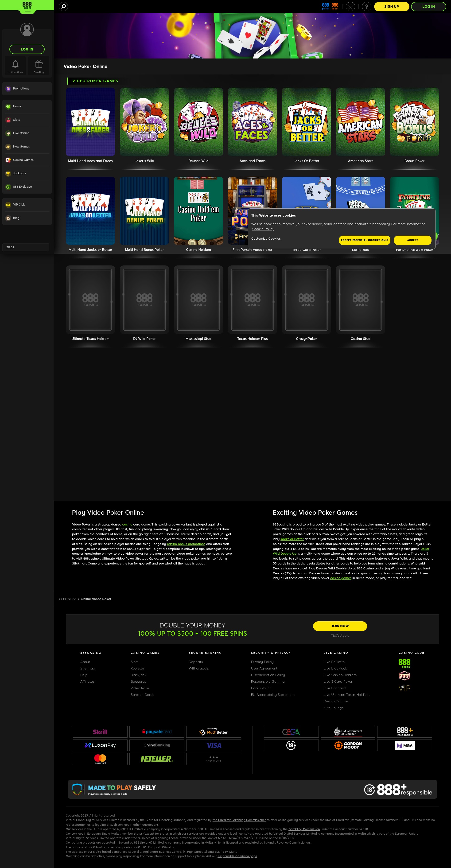Open Casino Holdem game thumbnail
This screenshot has width=451, height=868.
198,211
